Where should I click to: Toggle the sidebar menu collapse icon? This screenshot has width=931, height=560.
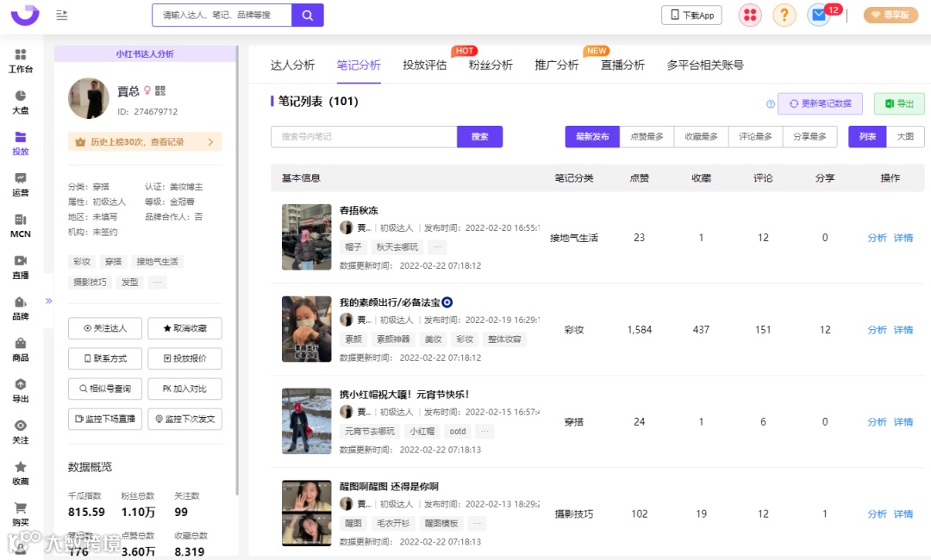(62, 15)
